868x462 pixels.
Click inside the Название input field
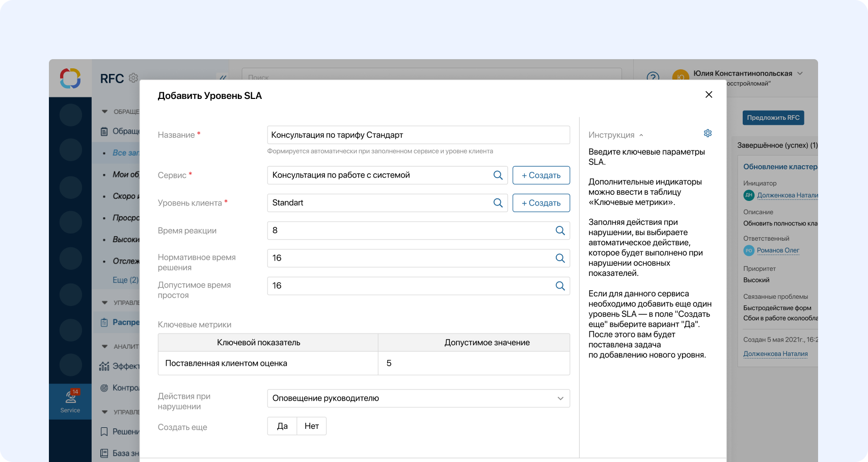click(418, 135)
